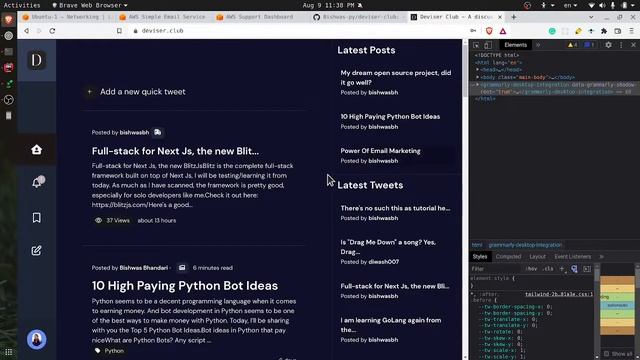Open My dream open source project post
The width and height of the screenshot is (640, 360).
point(396,78)
